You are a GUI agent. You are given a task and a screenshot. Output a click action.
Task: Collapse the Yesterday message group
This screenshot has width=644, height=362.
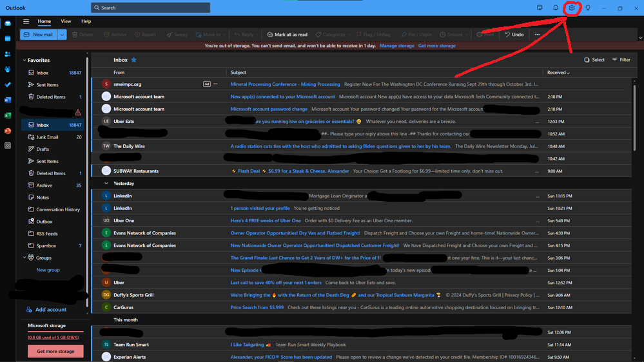106,184
